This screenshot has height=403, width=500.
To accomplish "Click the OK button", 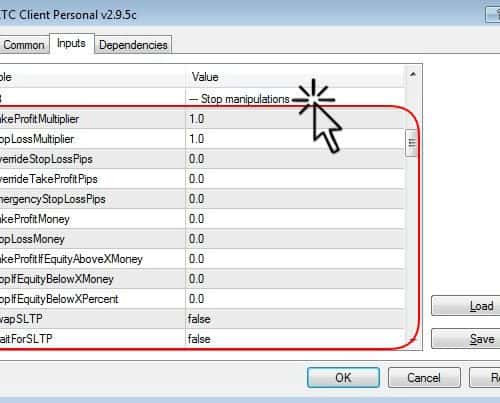I will [343, 378].
